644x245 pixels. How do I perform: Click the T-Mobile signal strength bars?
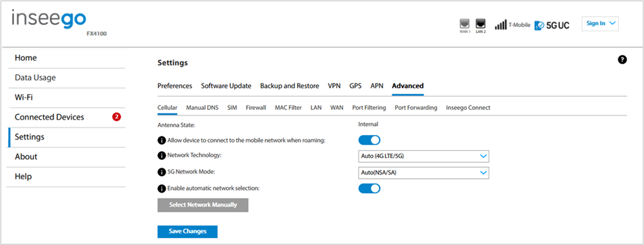tap(501, 25)
